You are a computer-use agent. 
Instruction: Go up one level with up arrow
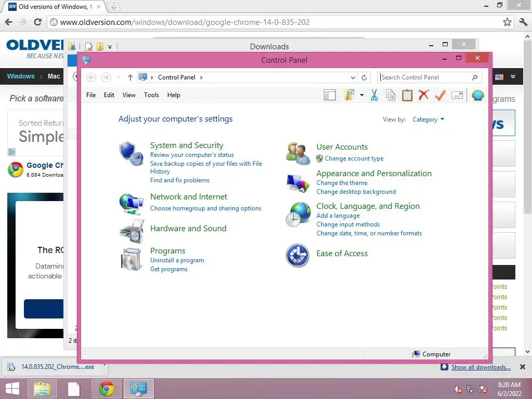pyautogui.click(x=130, y=78)
